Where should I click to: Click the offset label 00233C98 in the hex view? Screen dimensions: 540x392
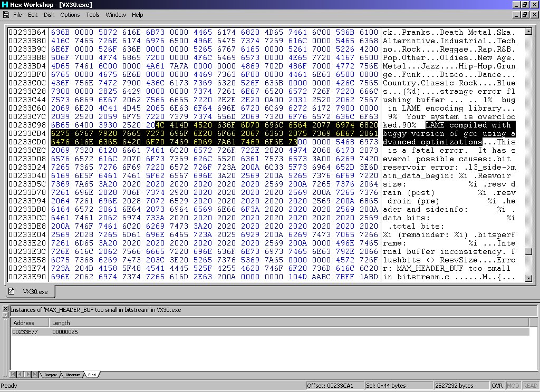27,125
